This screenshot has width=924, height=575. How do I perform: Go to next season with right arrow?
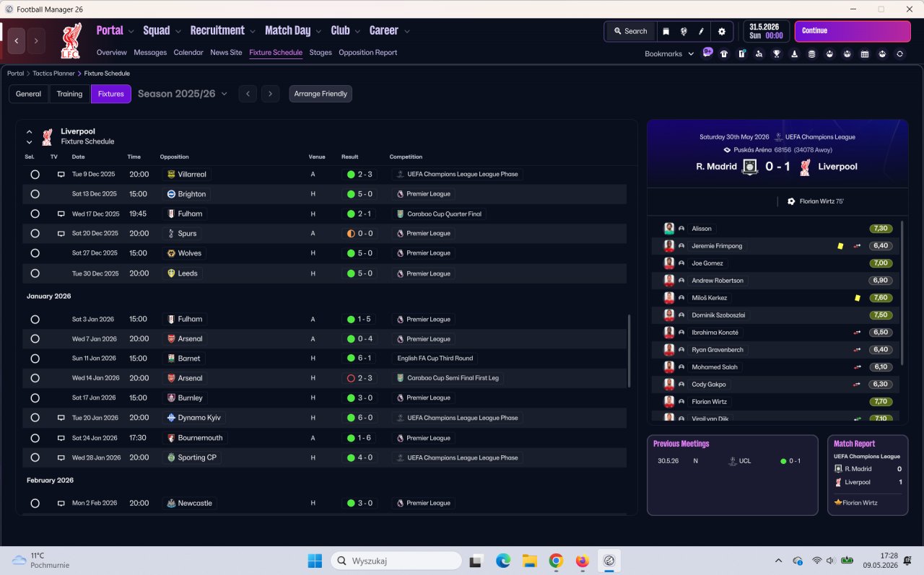pyautogui.click(x=270, y=94)
